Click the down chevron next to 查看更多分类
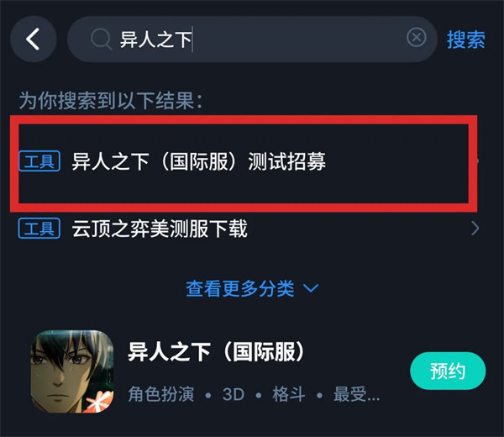Screen dimensions: 504x437 (x=311, y=287)
